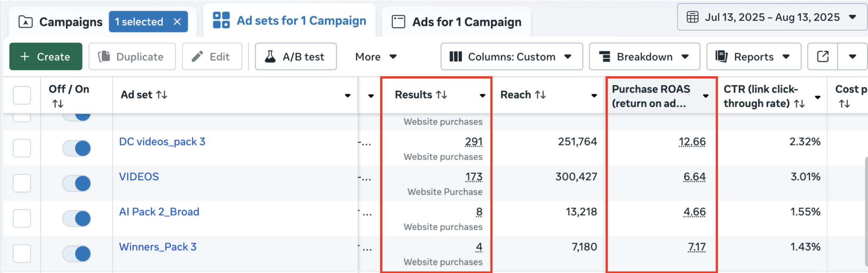
Task: Expand the Breakdown dropdown
Action: [644, 56]
